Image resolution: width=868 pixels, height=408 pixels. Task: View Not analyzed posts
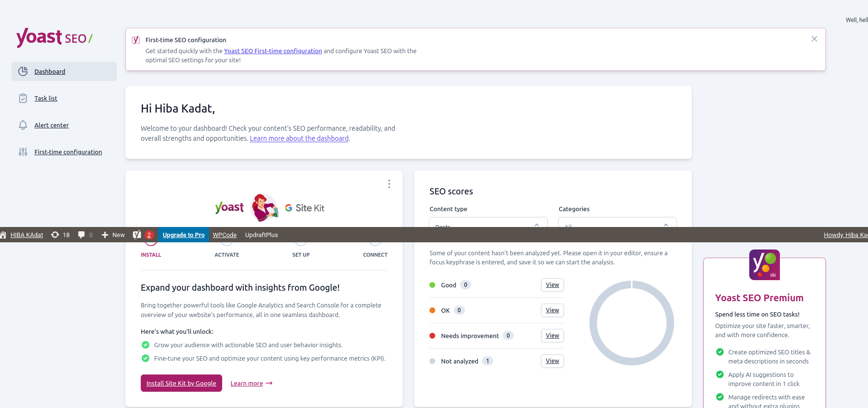(x=552, y=361)
